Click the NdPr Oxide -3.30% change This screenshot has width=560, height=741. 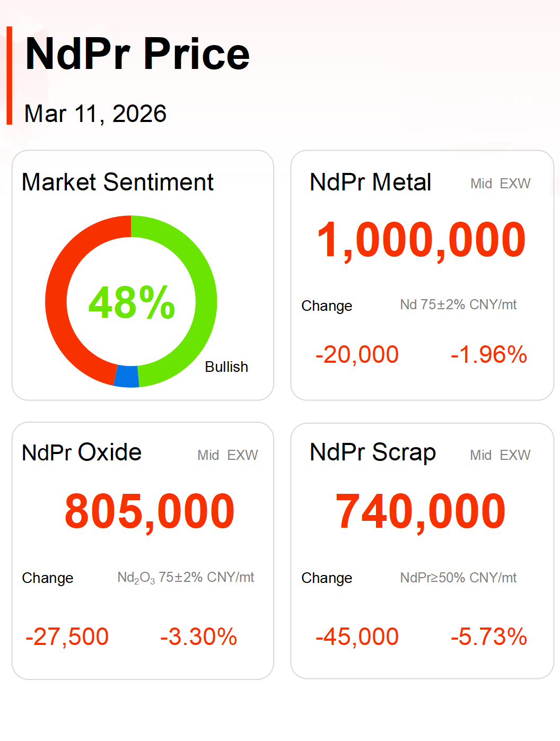(x=198, y=637)
